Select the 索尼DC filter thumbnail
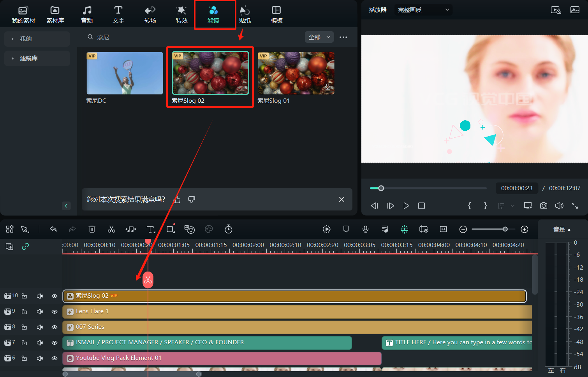Image resolution: width=588 pixels, height=377 pixels. 125,73
